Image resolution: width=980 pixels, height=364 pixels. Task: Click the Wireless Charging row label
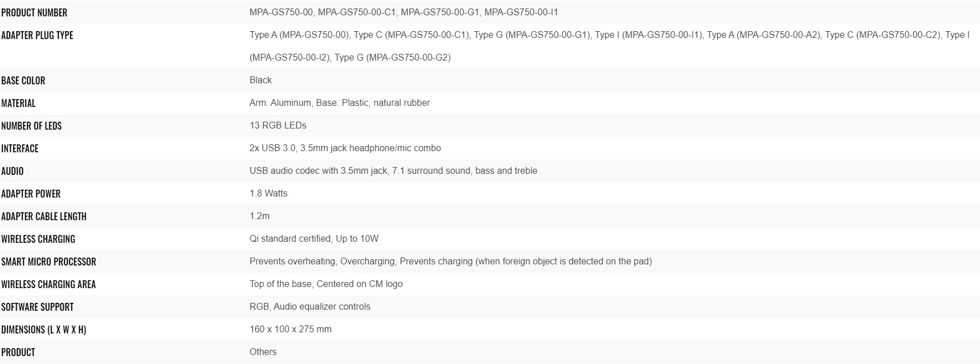click(x=38, y=239)
